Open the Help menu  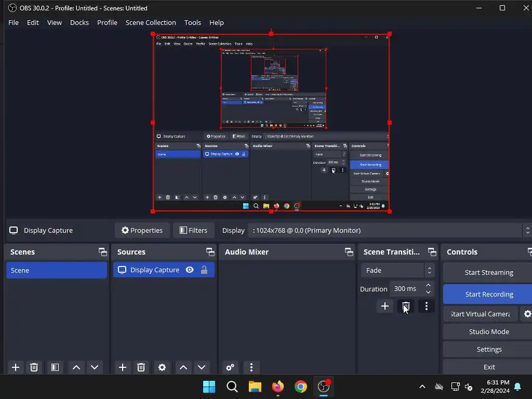[x=217, y=22]
